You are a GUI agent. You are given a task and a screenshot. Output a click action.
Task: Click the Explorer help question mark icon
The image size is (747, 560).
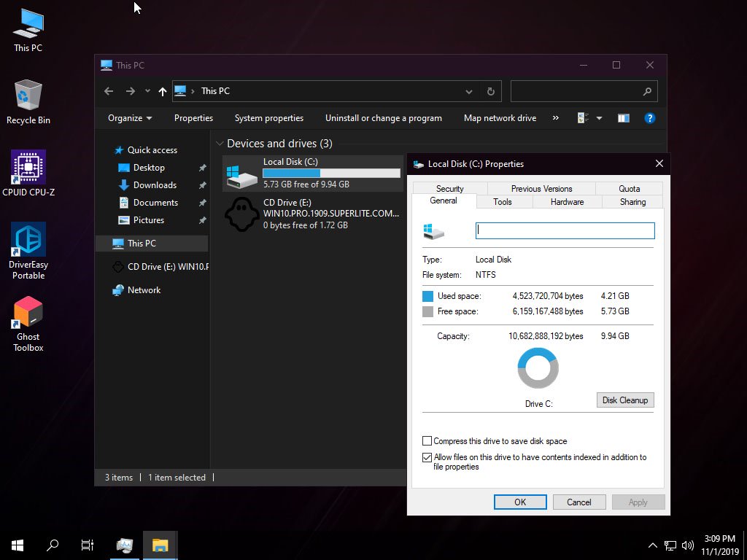[x=649, y=118]
